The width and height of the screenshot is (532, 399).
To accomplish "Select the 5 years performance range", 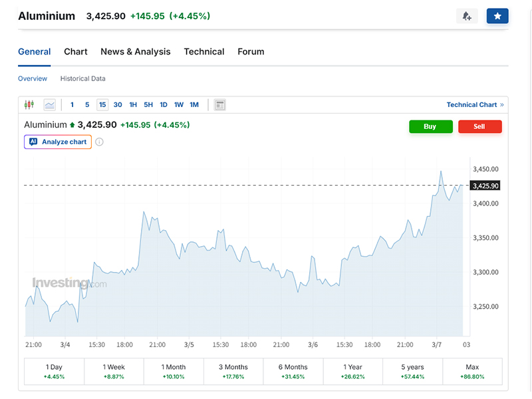I will pos(412,372).
